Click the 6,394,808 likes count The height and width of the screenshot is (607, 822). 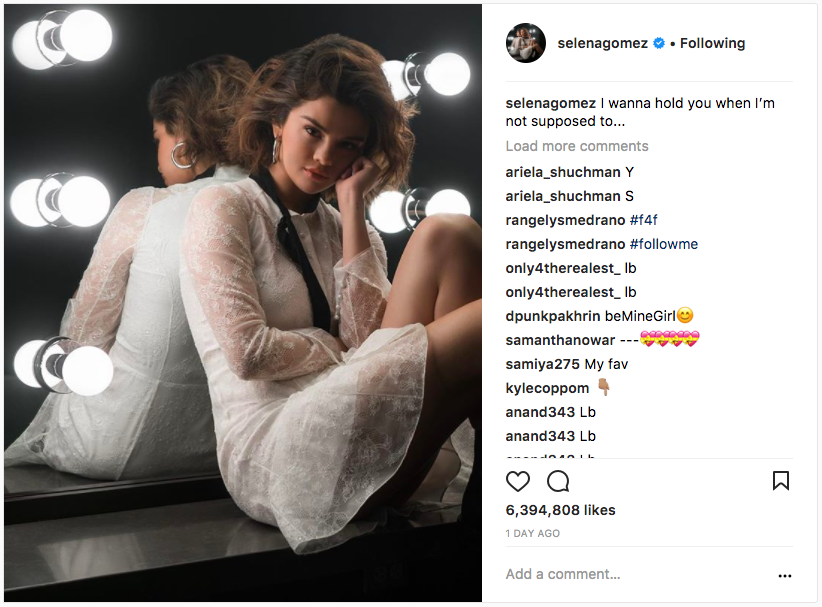pos(560,510)
